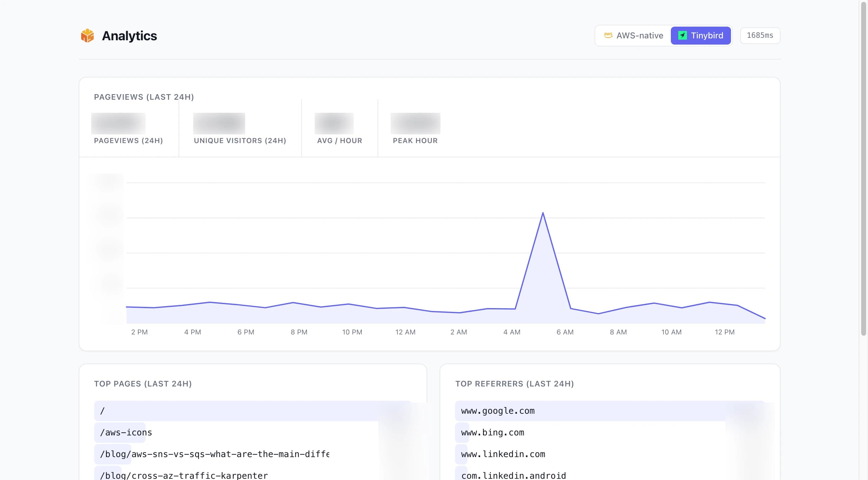Select the www.linkedin.com referrer row

coord(610,454)
